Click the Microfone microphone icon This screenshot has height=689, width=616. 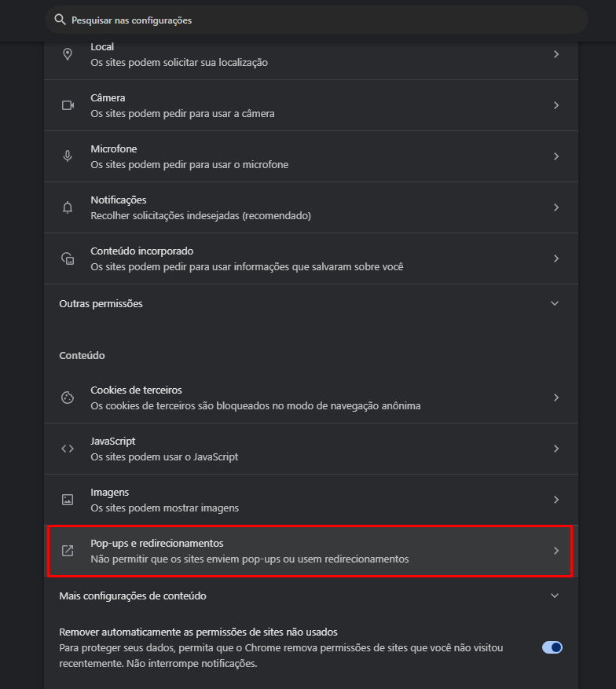click(x=68, y=156)
